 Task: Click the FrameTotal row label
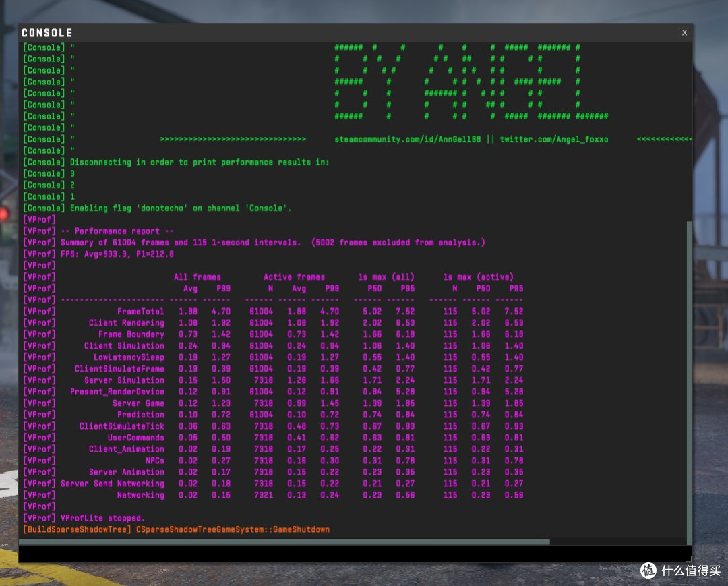[x=140, y=311]
